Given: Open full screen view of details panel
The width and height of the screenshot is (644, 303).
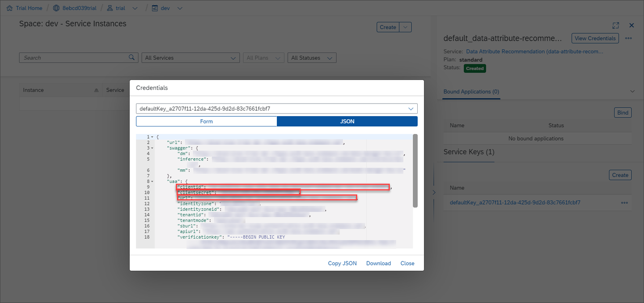Looking at the screenshot, I should 616,25.
